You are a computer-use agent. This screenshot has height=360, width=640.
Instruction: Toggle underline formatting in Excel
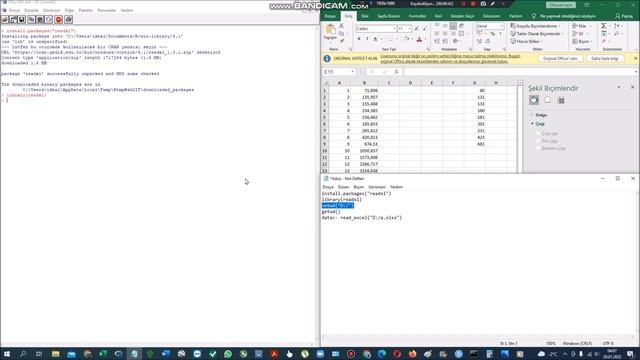(375, 39)
